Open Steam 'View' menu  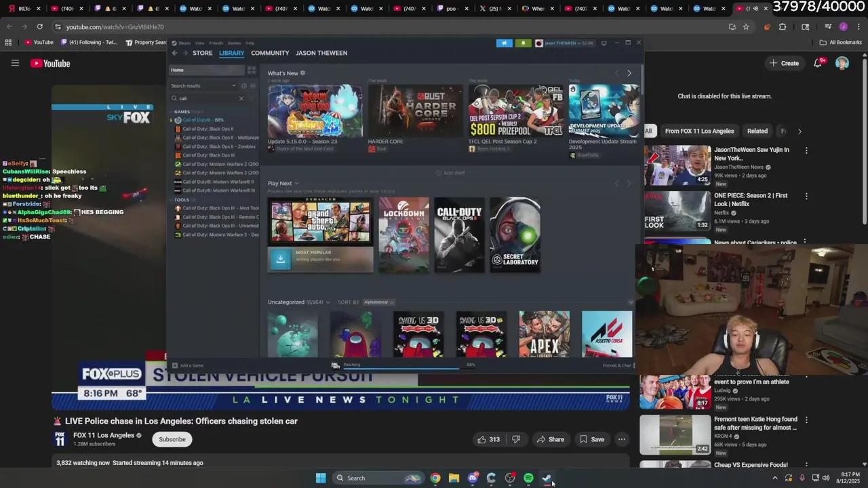pyautogui.click(x=200, y=43)
